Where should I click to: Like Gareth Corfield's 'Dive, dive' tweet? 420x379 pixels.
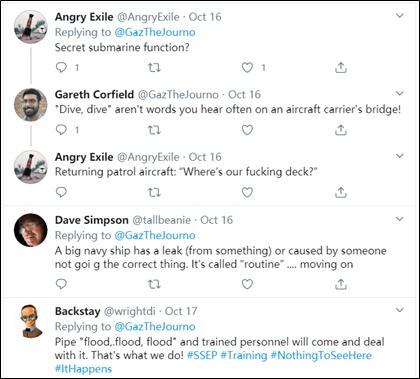[247, 130]
